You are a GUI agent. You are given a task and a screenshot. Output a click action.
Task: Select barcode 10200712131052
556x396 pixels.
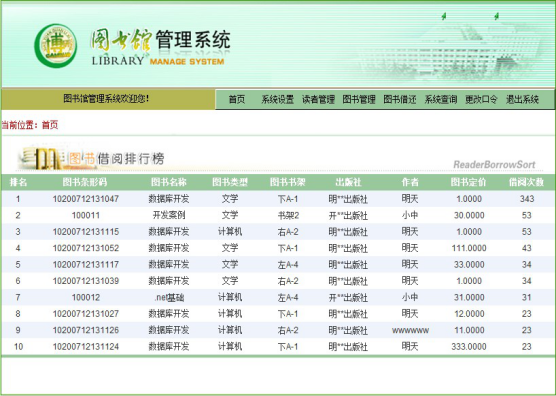point(86,248)
